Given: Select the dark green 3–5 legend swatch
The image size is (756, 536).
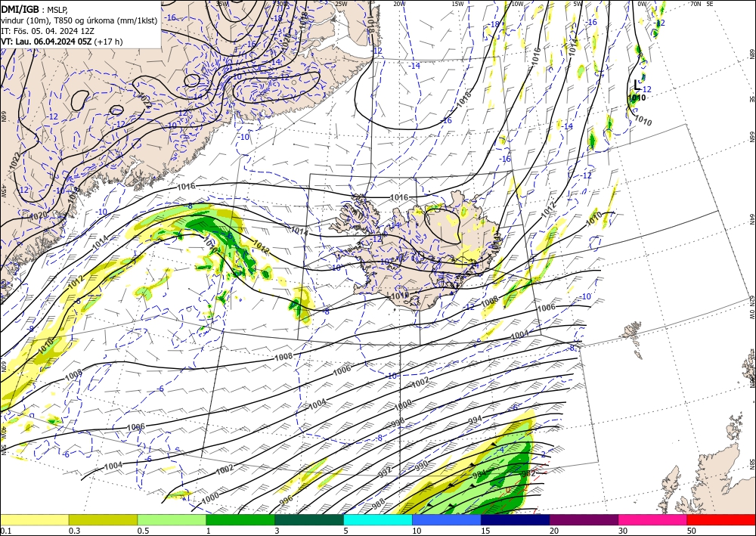Looking at the screenshot, I should pyautogui.click(x=309, y=519).
